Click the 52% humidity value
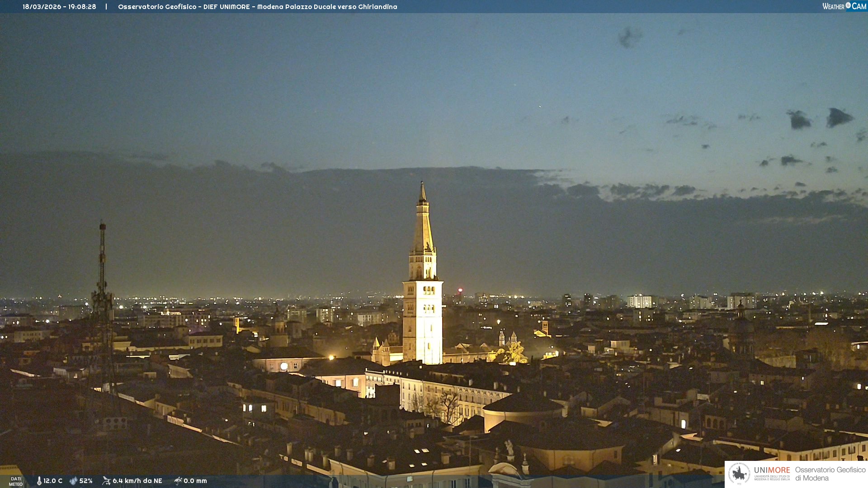The width and height of the screenshot is (868, 488). (86, 481)
